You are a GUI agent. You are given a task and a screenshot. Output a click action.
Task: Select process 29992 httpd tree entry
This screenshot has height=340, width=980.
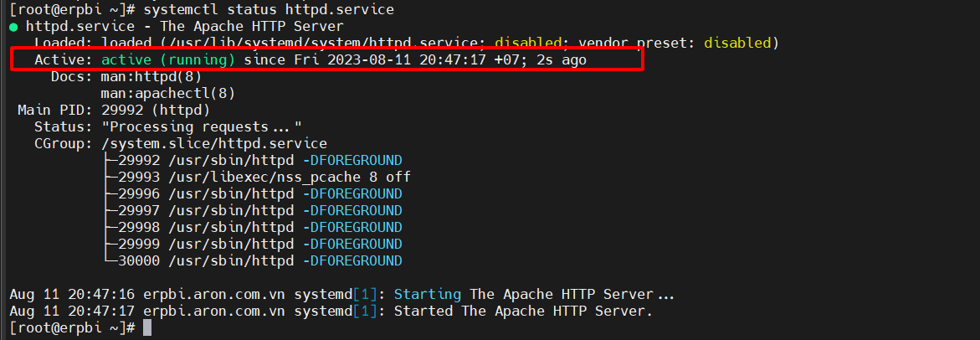[259, 160]
